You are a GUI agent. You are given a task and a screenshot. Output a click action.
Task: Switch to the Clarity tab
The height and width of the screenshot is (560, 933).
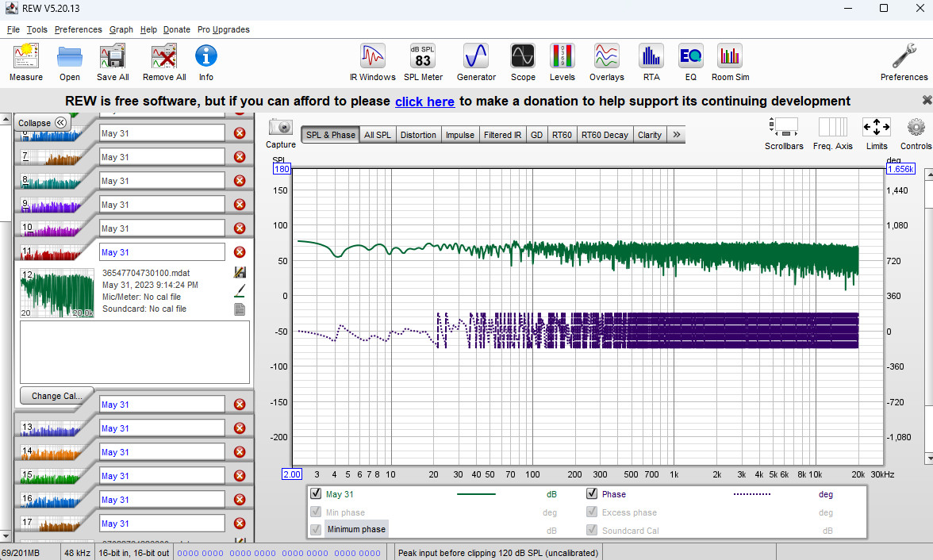(649, 135)
